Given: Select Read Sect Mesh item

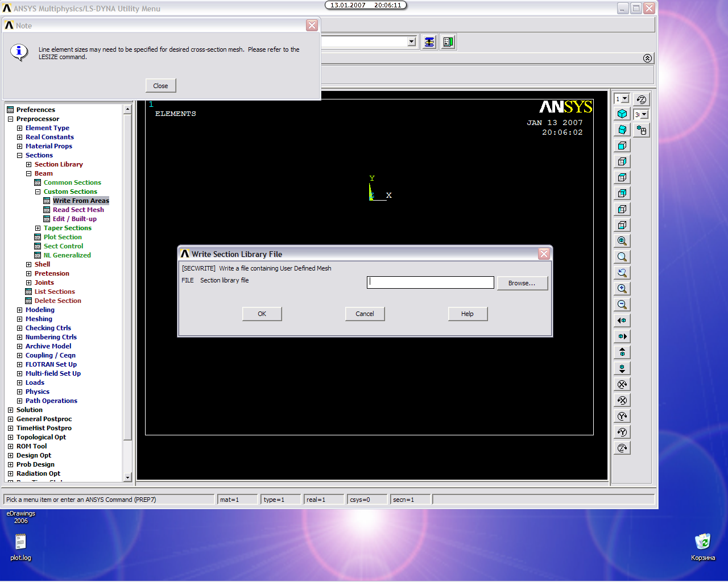Looking at the screenshot, I should click(x=78, y=210).
